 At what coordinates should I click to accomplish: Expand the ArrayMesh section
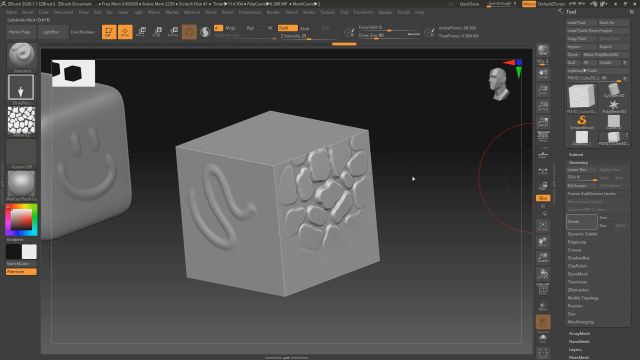tap(579, 333)
